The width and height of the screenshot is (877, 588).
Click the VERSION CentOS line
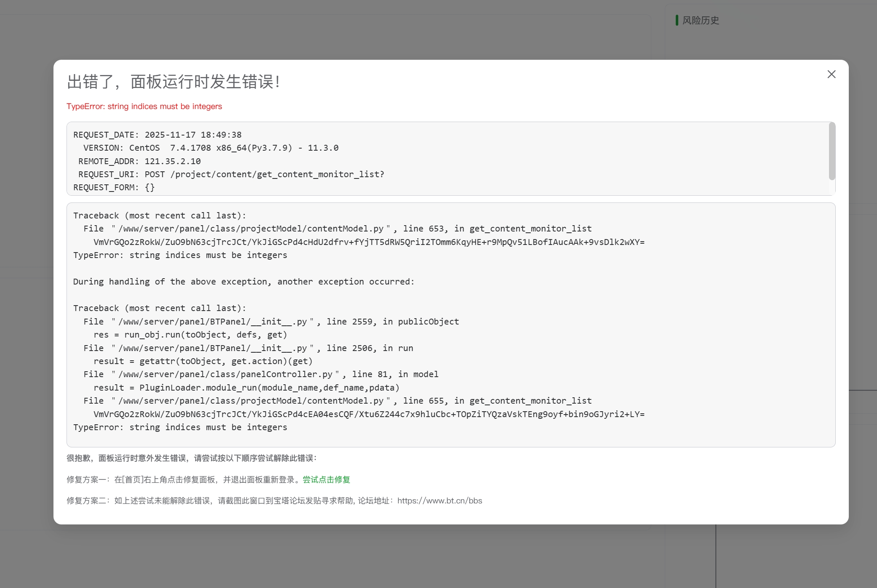211,148
